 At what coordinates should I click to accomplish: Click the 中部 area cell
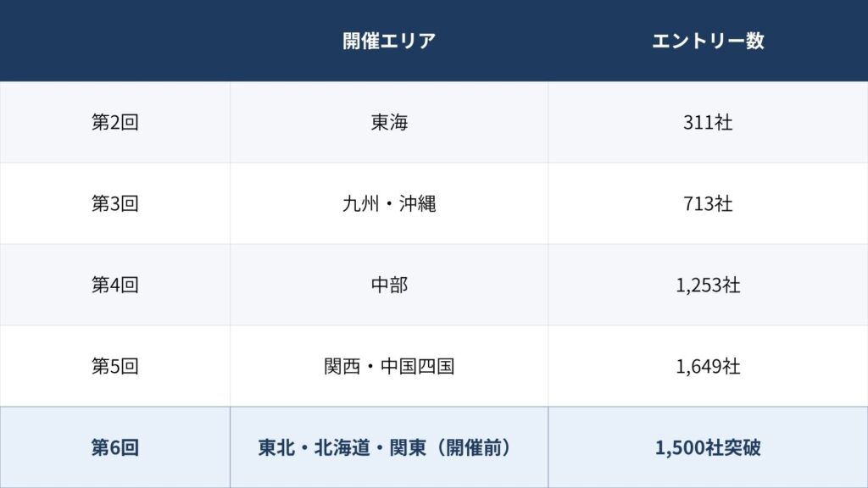click(389, 285)
